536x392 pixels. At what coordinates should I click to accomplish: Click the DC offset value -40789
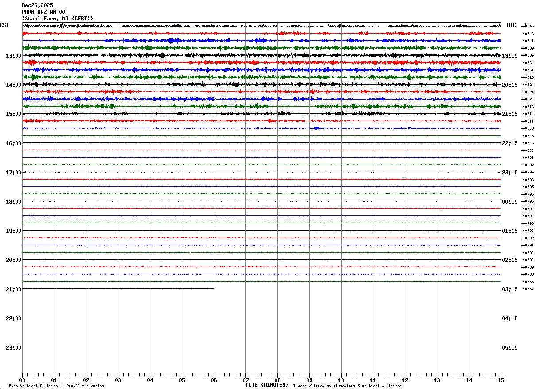[527, 267]
